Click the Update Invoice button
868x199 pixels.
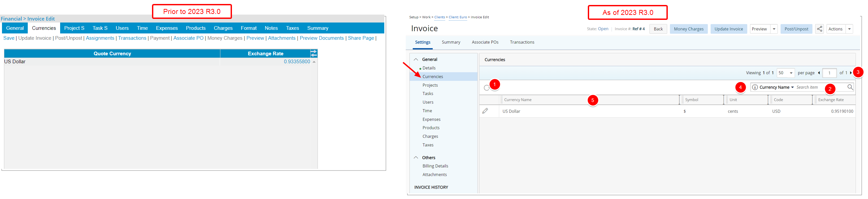729,29
